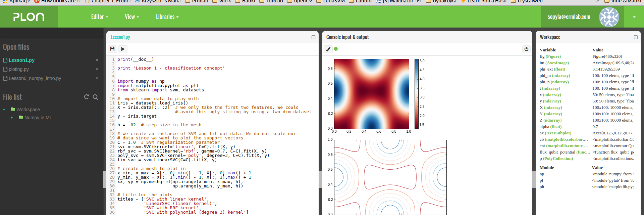Open the Editor menu
The height and width of the screenshot is (215, 644).
pyautogui.click(x=100, y=17)
